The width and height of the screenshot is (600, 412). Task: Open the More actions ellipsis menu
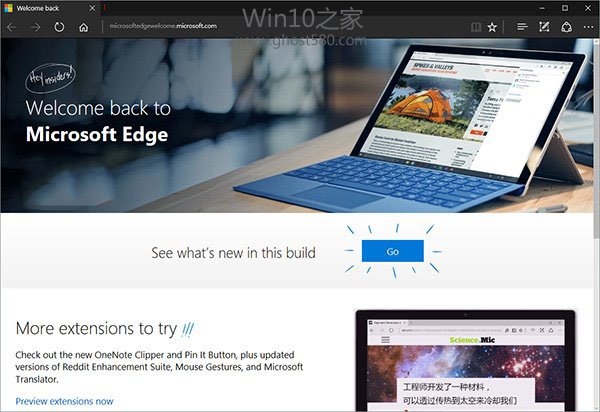(588, 27)
